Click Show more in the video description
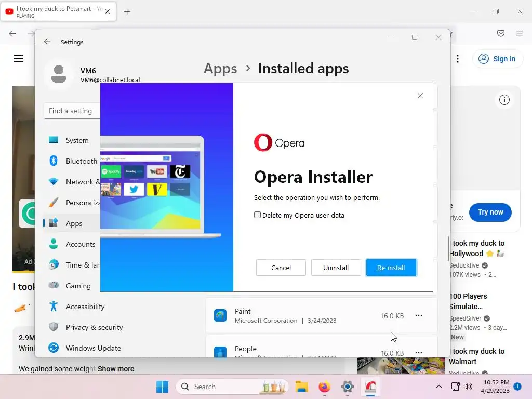Screen dimensions: 532x399 point(116,369)
